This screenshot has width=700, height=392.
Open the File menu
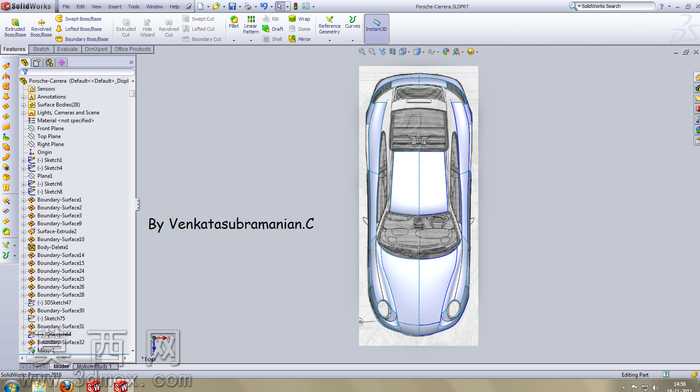[x=66, y=6]
